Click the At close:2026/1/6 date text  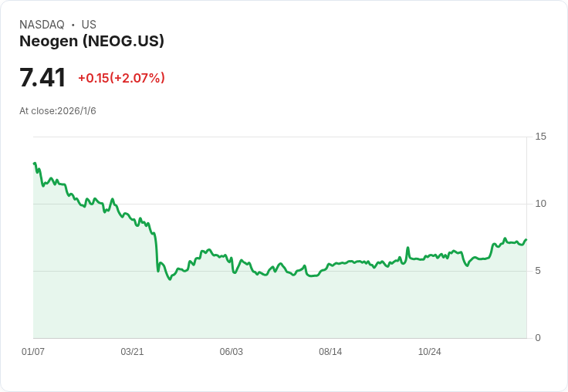tap(58, 111)
